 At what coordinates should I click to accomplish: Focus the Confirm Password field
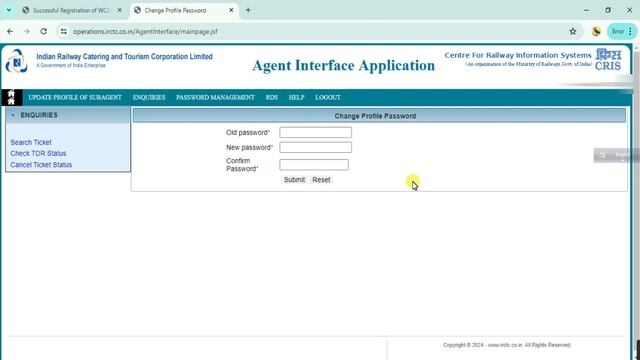click(314, 164)
